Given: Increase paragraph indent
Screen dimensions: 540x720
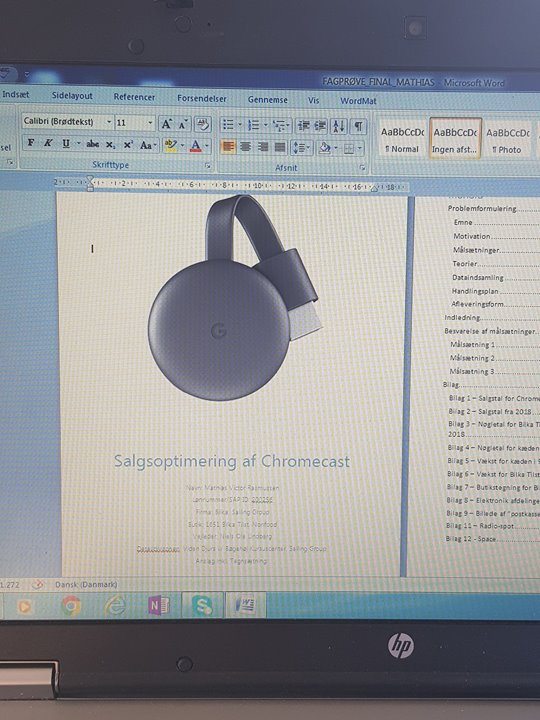Looking at the screenshot, I should click(320, 126).
